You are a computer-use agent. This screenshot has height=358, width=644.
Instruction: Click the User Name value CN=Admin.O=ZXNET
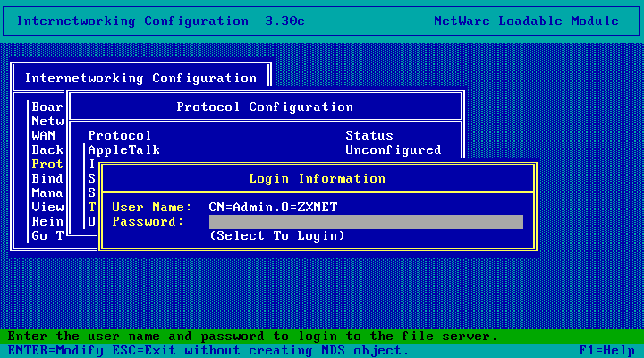(273, 207)
